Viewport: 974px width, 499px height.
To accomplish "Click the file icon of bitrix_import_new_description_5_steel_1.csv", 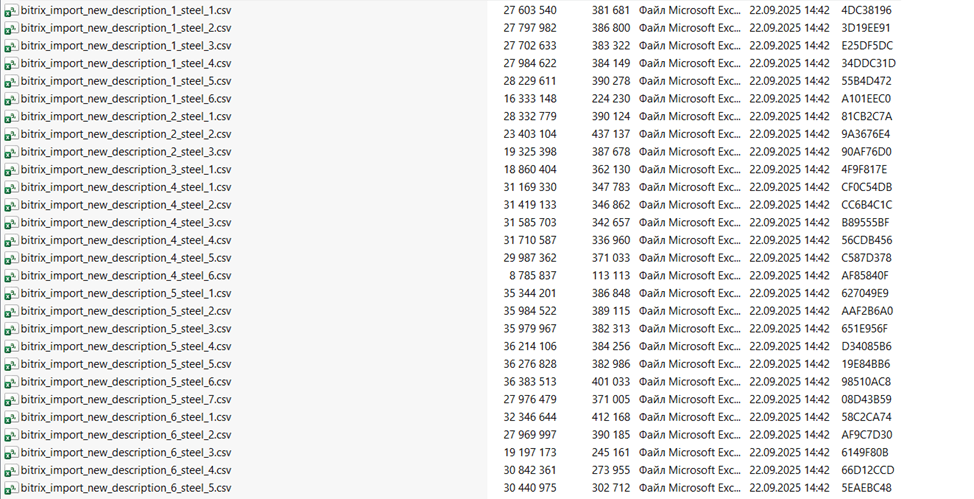I will tap(11, 294).
